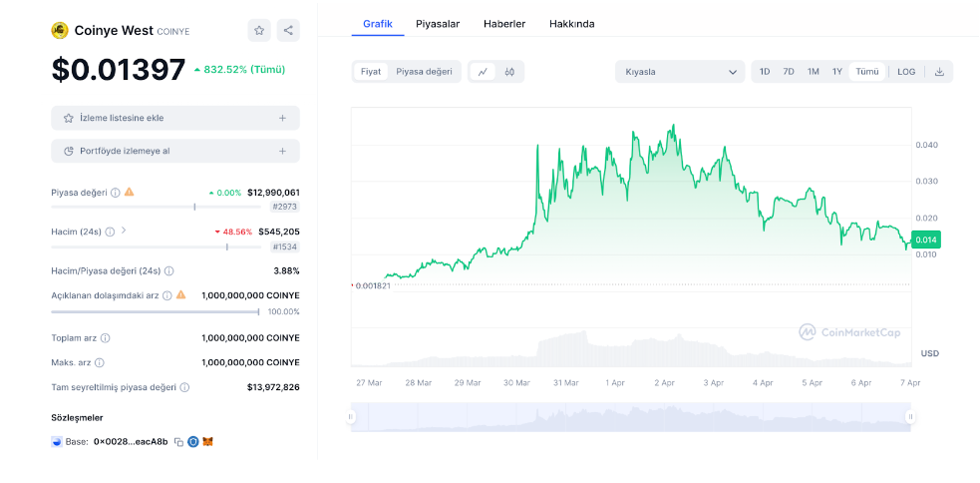The height and width of the screenshot is (483, 980).
Task: Click the share icon next to coin name
Action: (288, 30)
